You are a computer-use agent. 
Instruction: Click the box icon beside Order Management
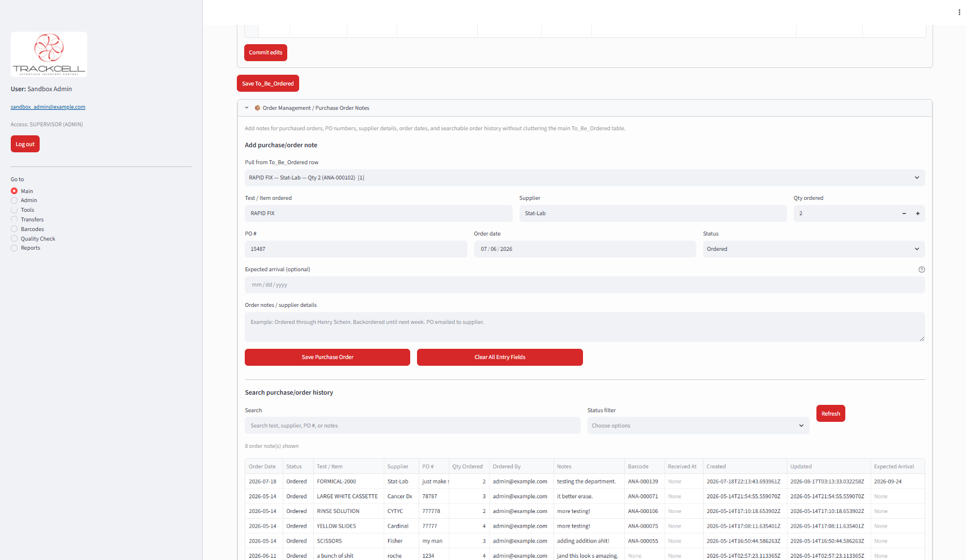click(x=257, y=108)
